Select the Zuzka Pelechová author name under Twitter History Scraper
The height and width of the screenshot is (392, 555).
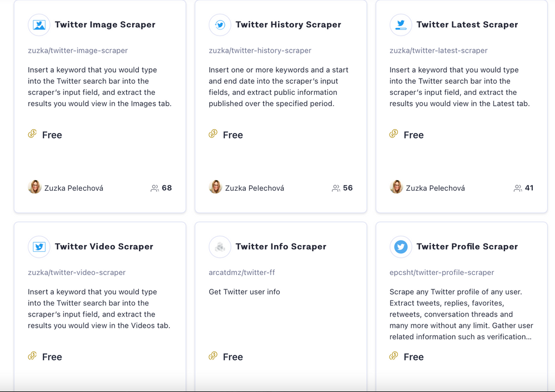click(x=254, y=187)
